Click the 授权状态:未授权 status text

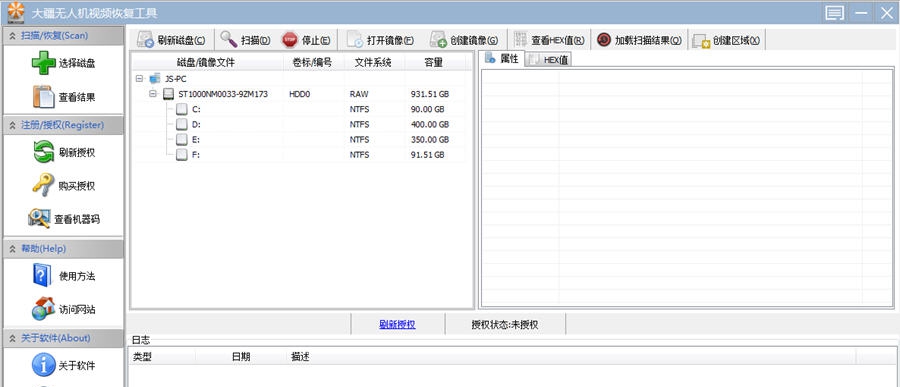pyautogui.click(x=505, y=324)
